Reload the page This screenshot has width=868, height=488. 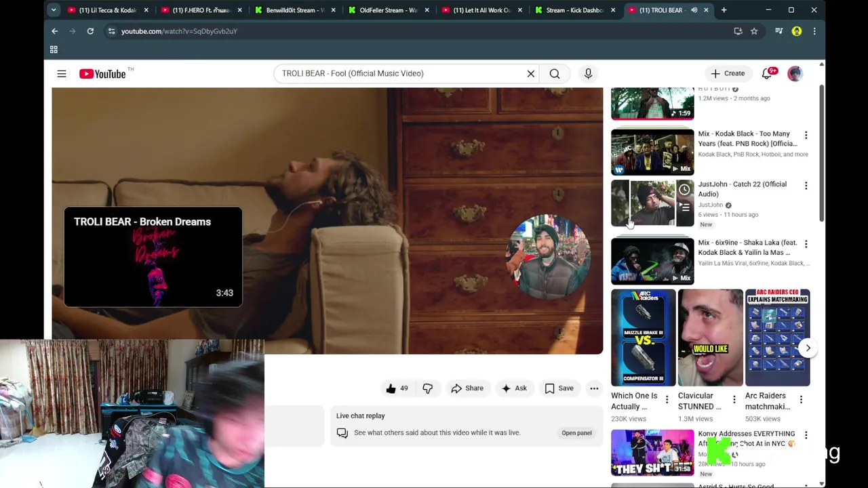coord(90,31)
